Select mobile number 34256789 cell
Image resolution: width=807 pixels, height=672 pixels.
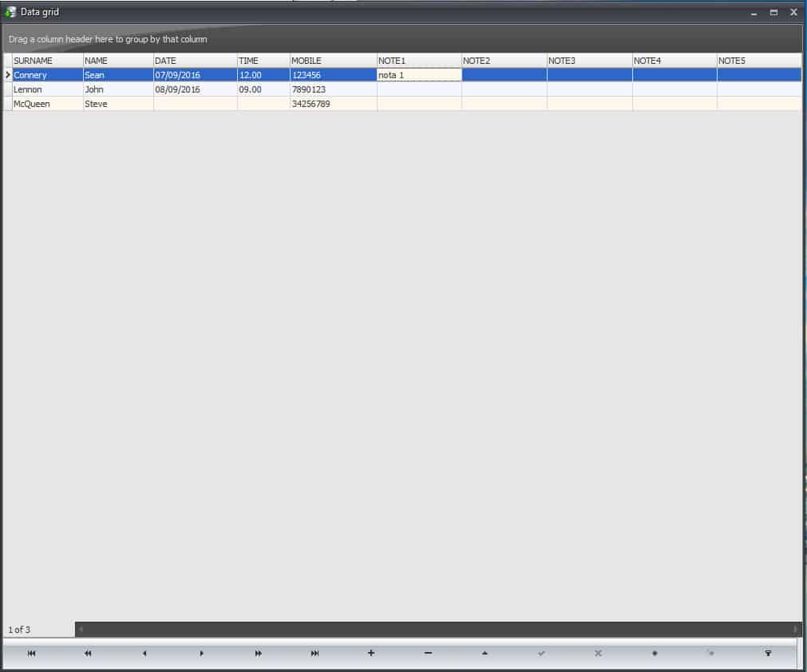[333, 104]
